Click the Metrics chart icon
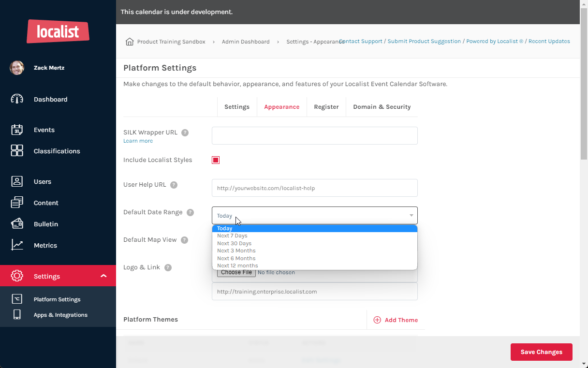 click(17, 245)
